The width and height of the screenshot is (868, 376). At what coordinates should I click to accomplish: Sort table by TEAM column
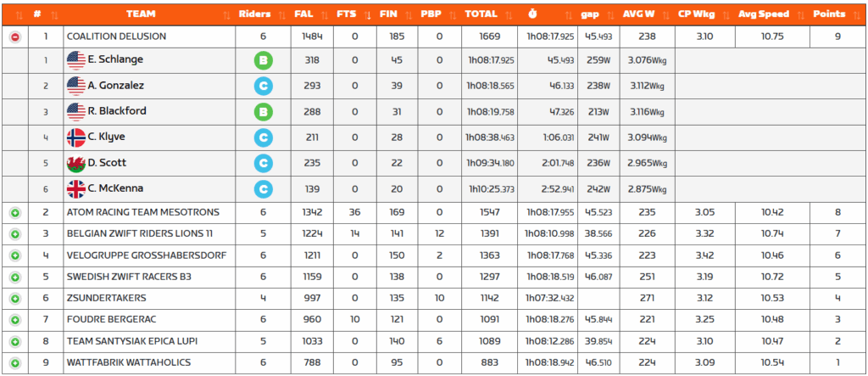coord(140,14)
